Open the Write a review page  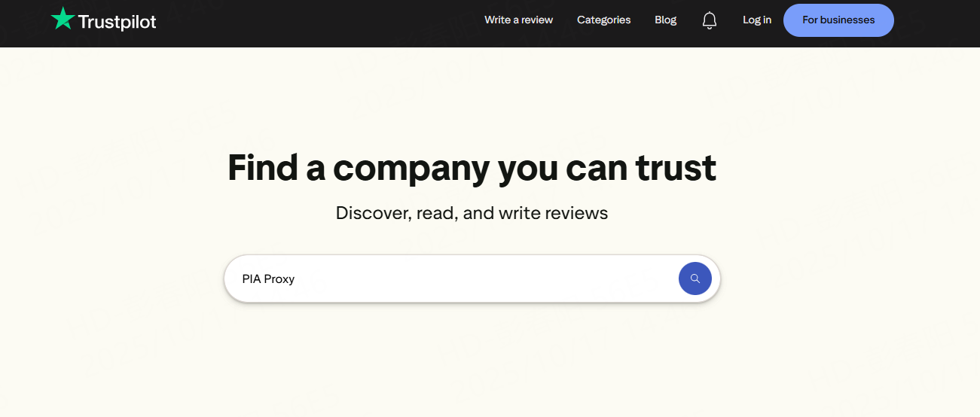(518, 20)
